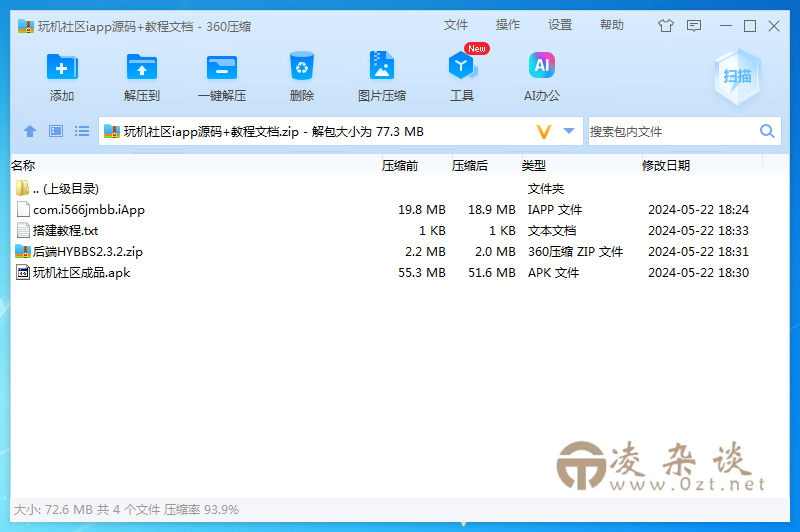800x532 pixels.
Task: Minimize the 360压缩 window
Action: click(x=726, y=26)
